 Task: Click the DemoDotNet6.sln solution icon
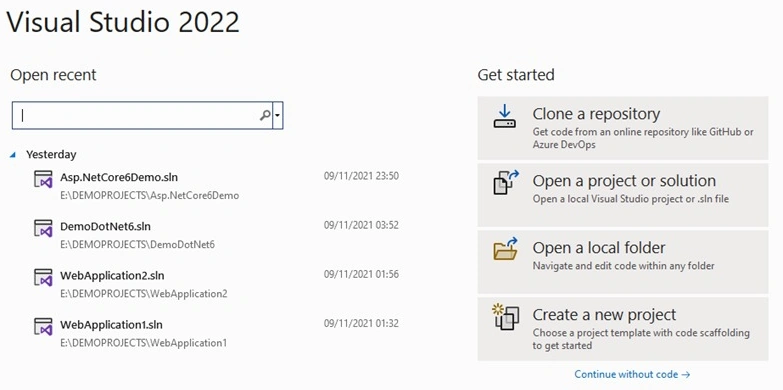tap(43, 228)
